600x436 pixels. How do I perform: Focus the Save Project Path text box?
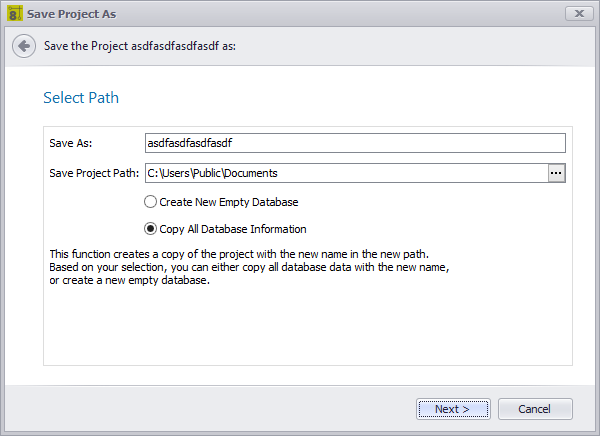pyautogui.click(x=345, y=173)
